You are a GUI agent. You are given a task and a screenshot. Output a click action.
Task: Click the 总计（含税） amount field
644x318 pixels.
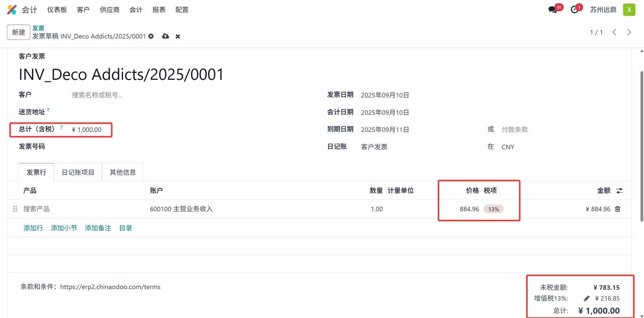coord(87,130)
